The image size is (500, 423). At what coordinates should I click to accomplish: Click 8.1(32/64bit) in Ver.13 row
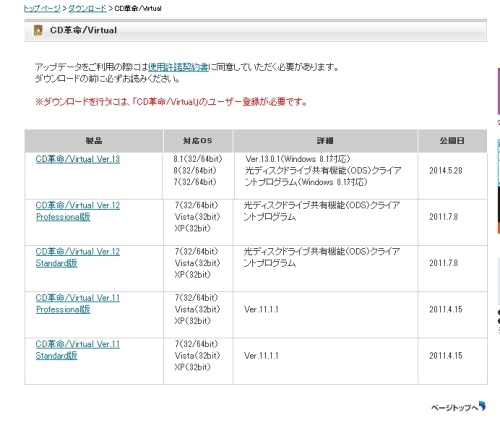(198, 159)
